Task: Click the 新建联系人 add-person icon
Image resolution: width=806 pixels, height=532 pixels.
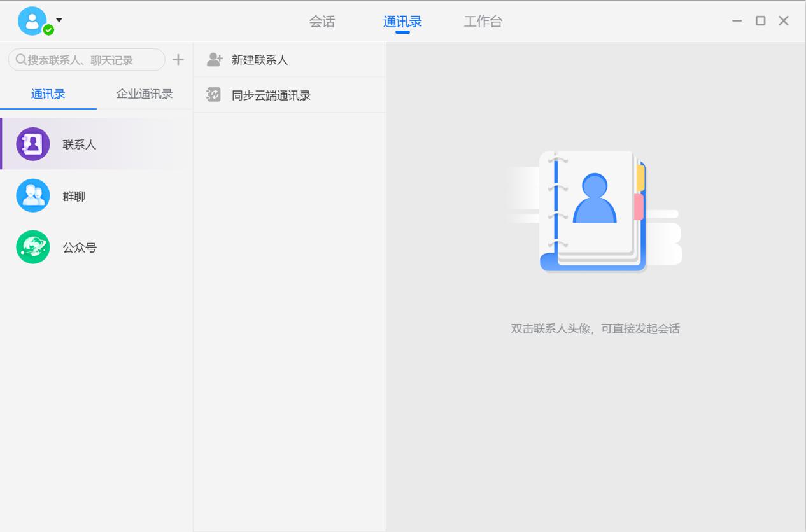Action: coord(215,60)
